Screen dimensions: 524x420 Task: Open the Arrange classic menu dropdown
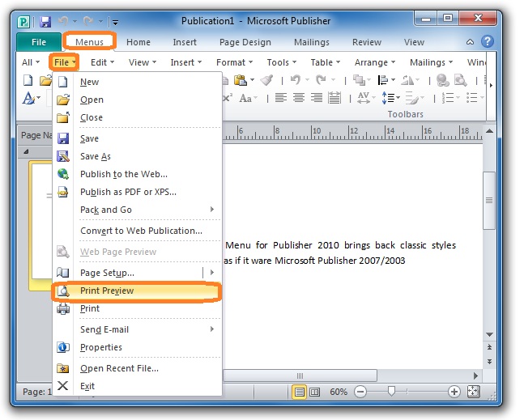click(375, 62)
